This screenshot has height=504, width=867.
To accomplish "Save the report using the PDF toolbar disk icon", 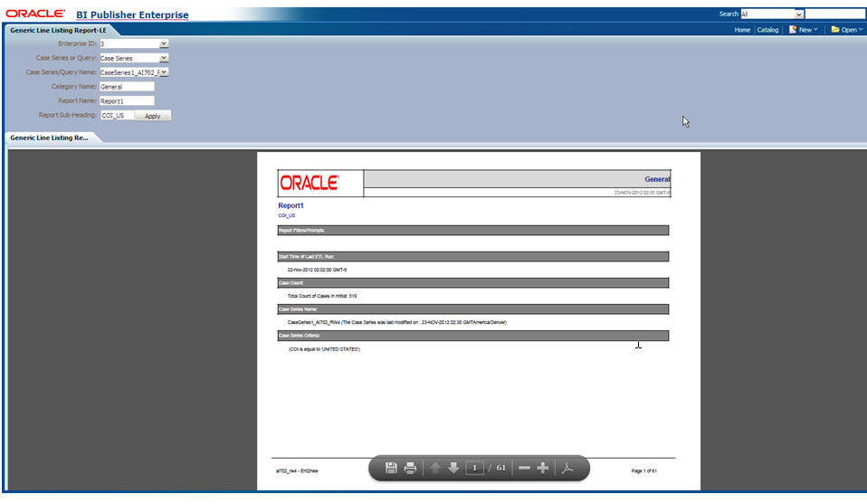I will tap(391, 468).
